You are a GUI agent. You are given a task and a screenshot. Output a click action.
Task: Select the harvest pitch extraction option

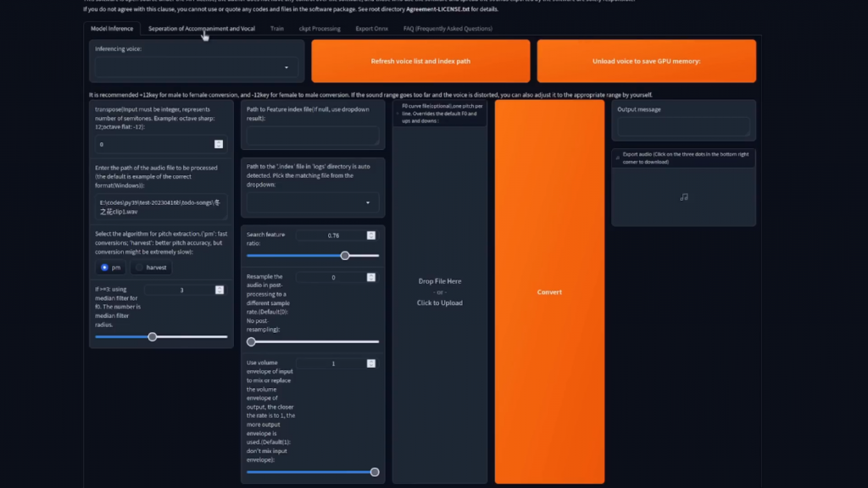click(151, 267)
